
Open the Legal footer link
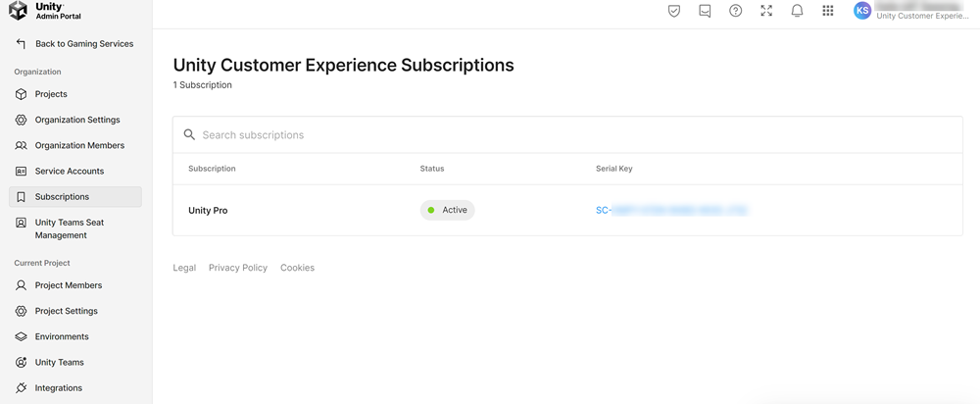pos(184,268)
